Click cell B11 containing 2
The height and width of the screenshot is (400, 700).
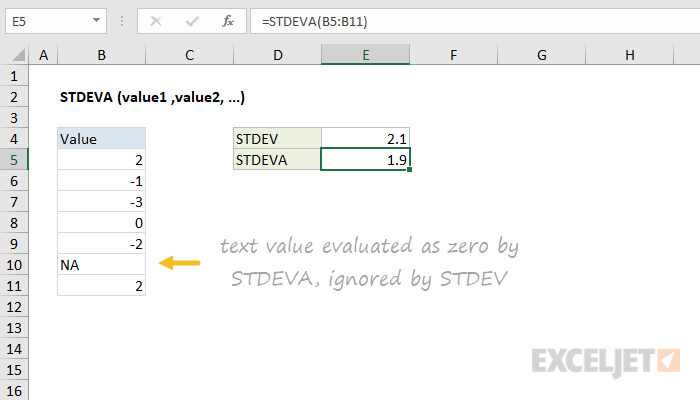101,286
